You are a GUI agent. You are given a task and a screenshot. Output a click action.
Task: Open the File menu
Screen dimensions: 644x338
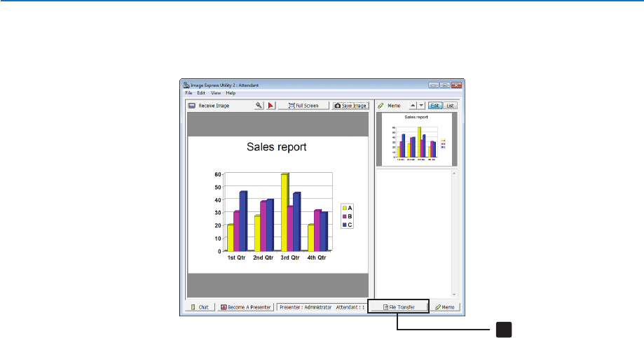tap(189, 93)
